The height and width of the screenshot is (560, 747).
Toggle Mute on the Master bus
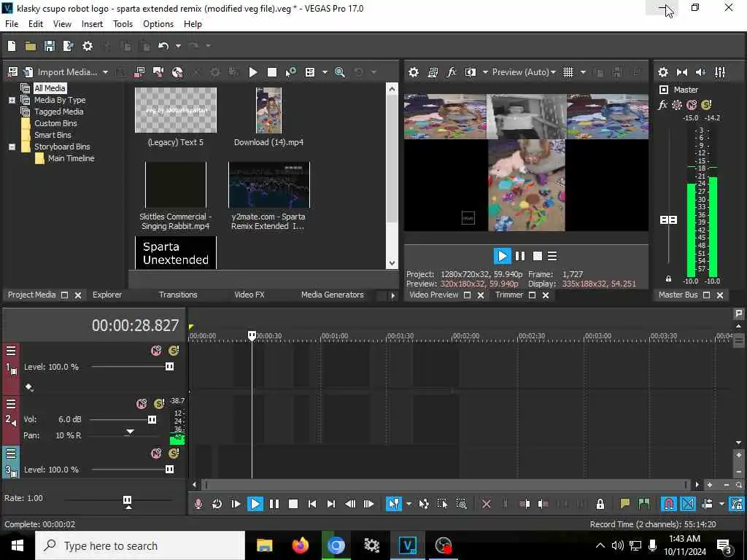[x=692, y=105]
